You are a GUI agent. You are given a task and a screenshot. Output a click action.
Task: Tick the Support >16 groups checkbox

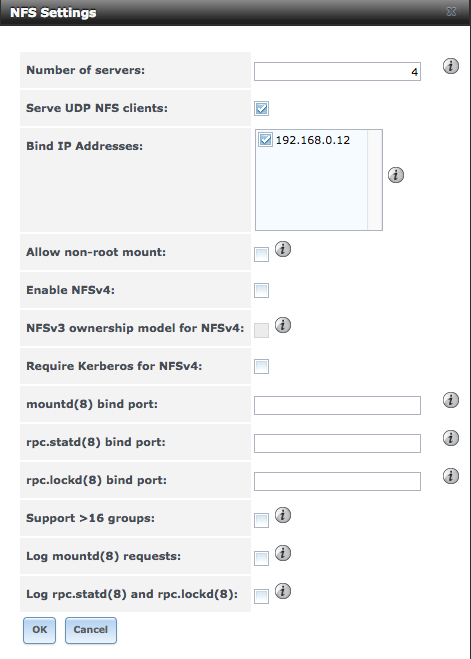point(261,520)
